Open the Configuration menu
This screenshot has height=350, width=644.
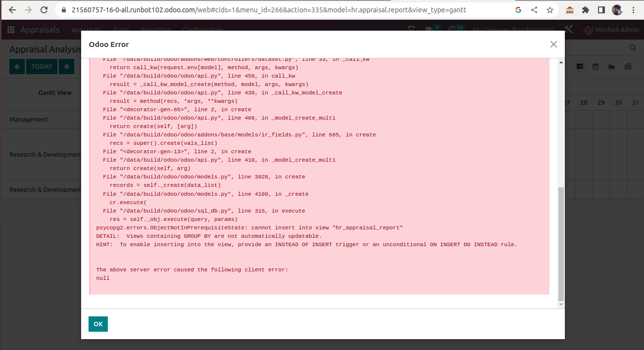202,30
